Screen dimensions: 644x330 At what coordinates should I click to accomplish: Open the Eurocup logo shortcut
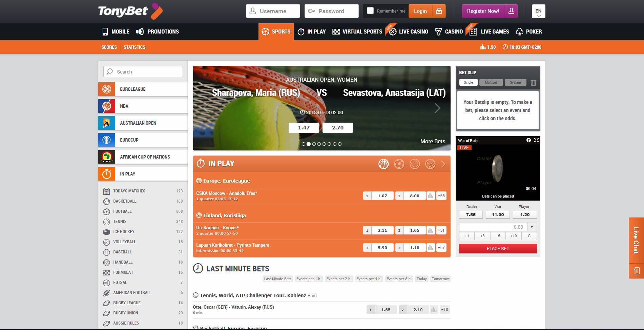click(107, 140)
